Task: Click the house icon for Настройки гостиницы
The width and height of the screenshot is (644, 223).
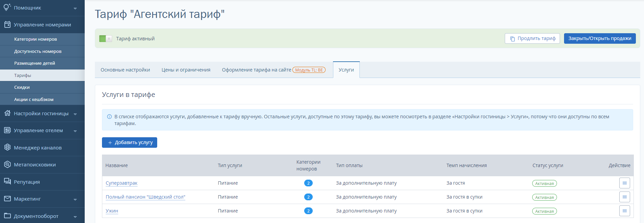Action: point(7,113)
